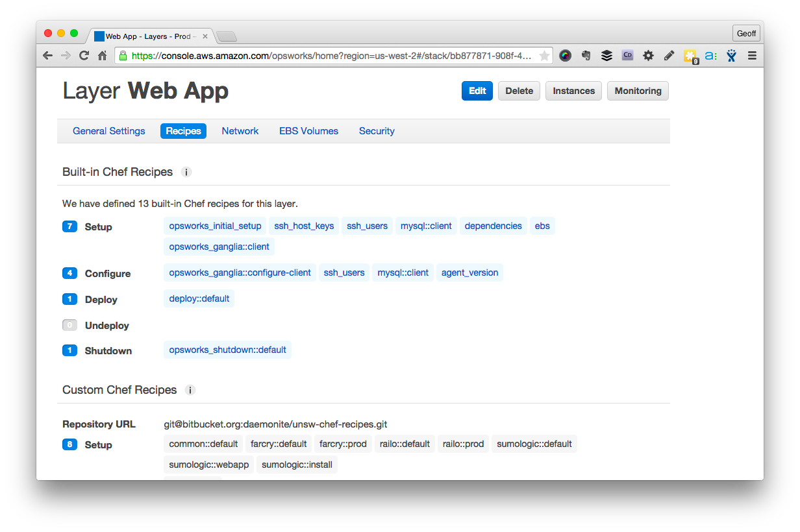800x532 pixels.
Task: Open the Buffer stacked layers extension
Action: click(x=606, y=56)
